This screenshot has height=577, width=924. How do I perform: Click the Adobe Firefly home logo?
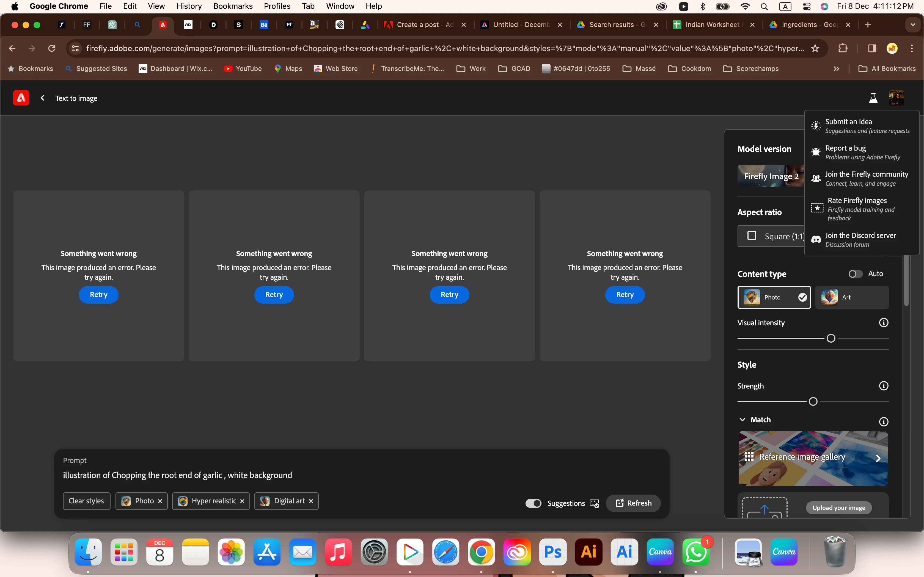point(21,98)
